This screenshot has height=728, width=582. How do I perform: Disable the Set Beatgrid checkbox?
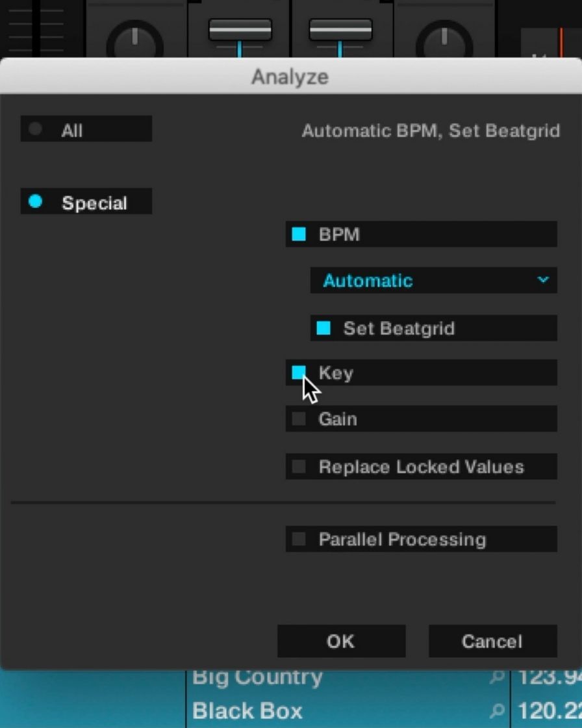click(x=323, y=328)
